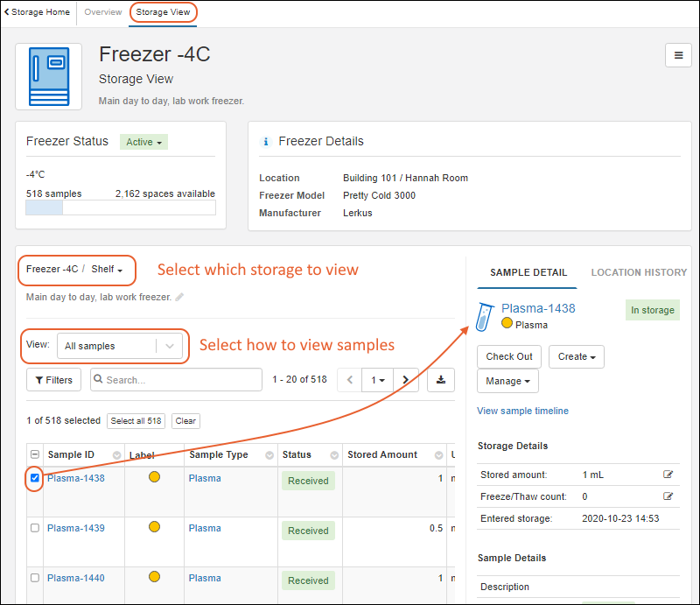This screenshot has width=700, height=605.
Task: Click the large freezer icon
Action: coord(48,76)
